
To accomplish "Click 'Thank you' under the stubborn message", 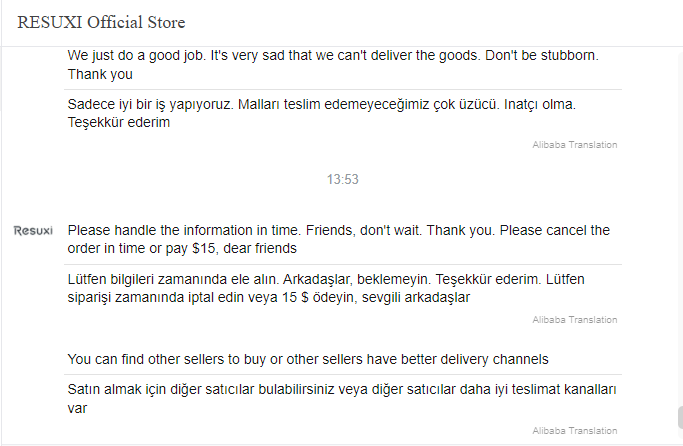I will coord(100,74).
